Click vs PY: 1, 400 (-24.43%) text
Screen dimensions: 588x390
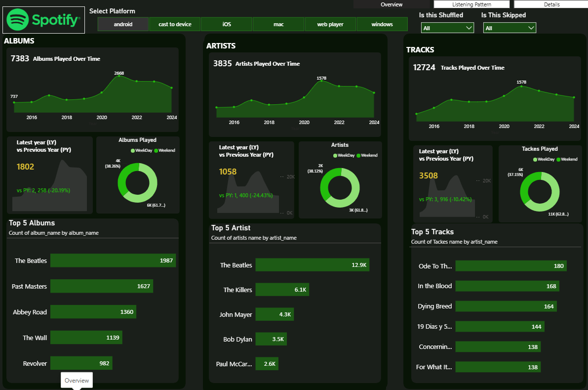246,195
